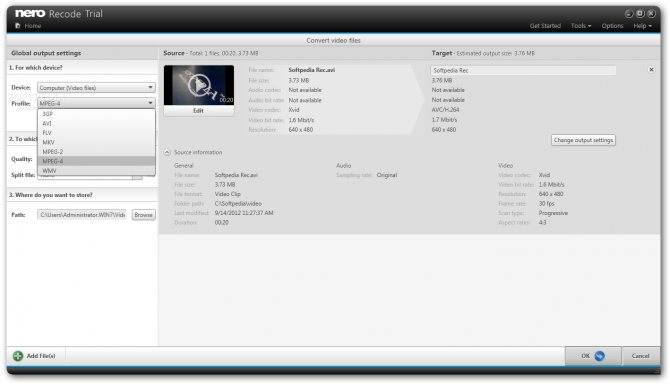Open the Tools menu
Screen dimensions: 670x384
click(x=581, y=26)
